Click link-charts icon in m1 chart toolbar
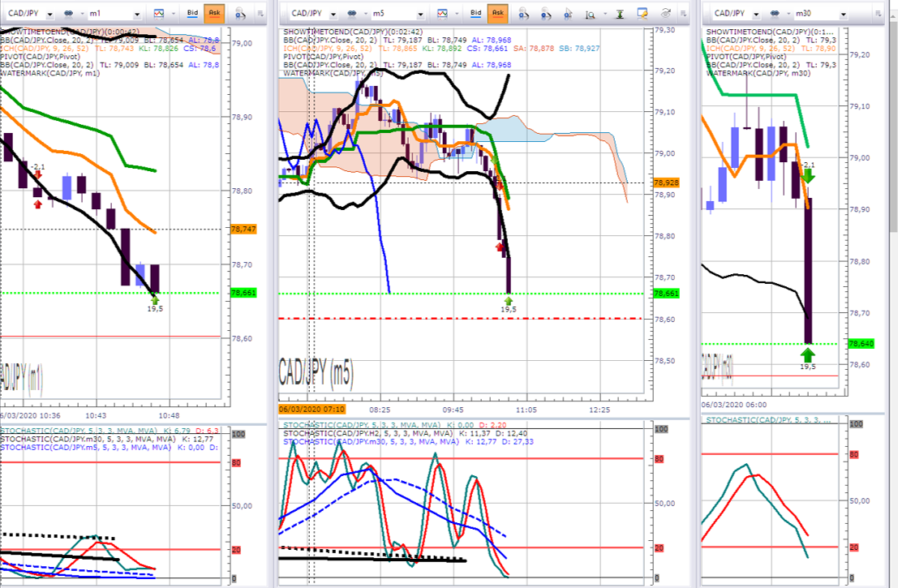Image resolution: width=898 pixels, height=588 pixels. coord(69,13)
